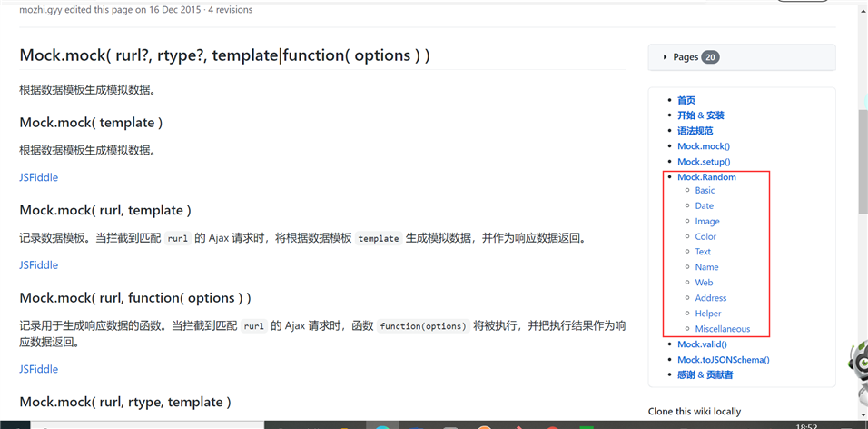This screenshot has height=429, width=868.
Task: Select the Basic sub-item under Mock.Random
Action: pyautogui.click(x=705, y=190)
